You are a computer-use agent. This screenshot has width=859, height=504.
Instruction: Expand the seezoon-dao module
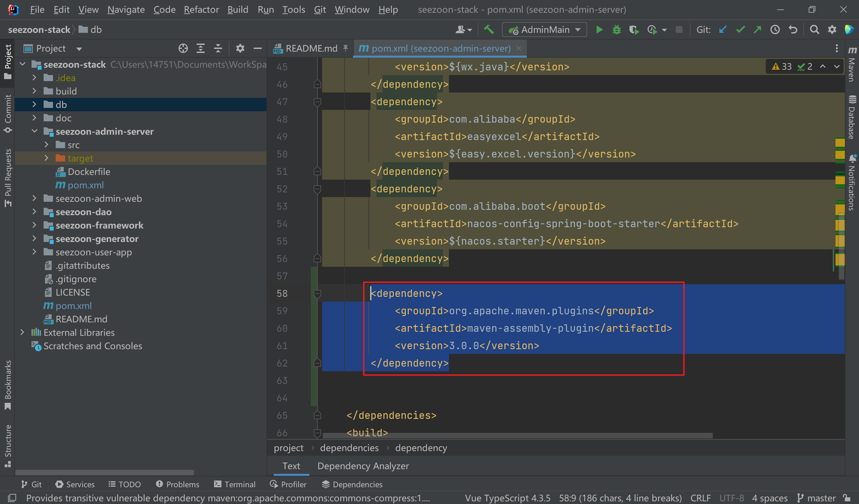(34, 212)
